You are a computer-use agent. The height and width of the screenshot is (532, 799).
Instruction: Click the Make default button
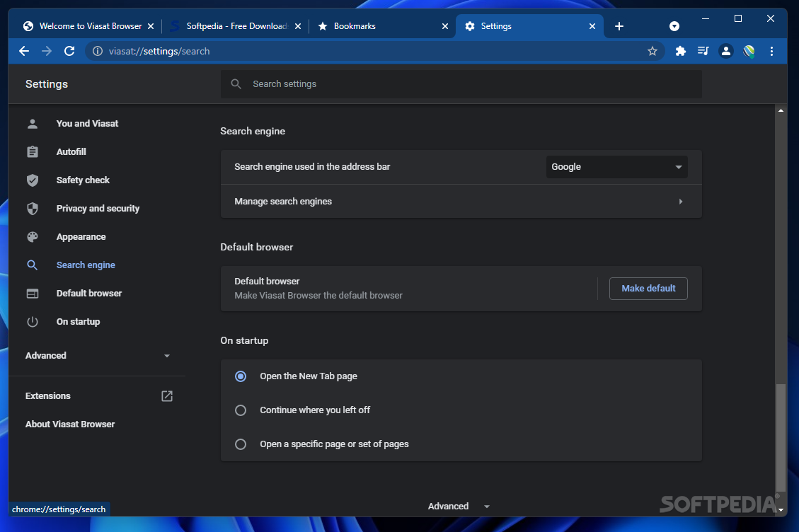648,289
